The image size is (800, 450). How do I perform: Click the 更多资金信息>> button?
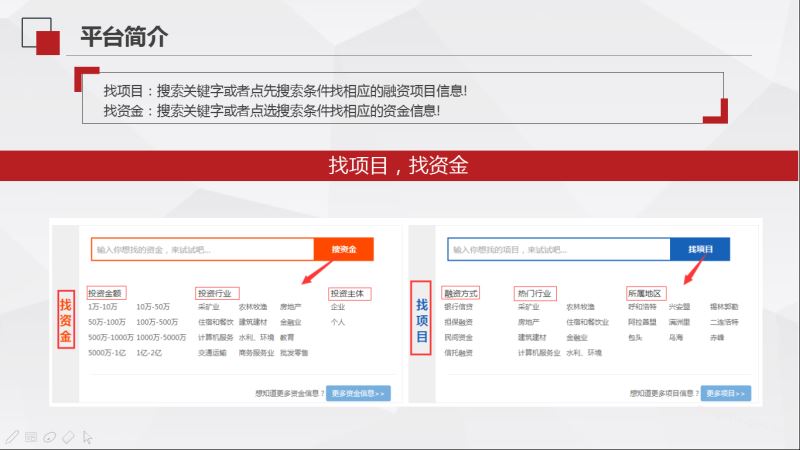[x=358, y=393]
